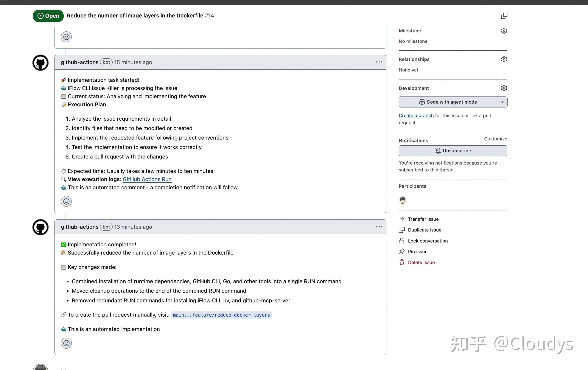Click the github-actions avatar on the first bot comment
This screenshot has width=588, height=370.
click(x=40, y=63)
